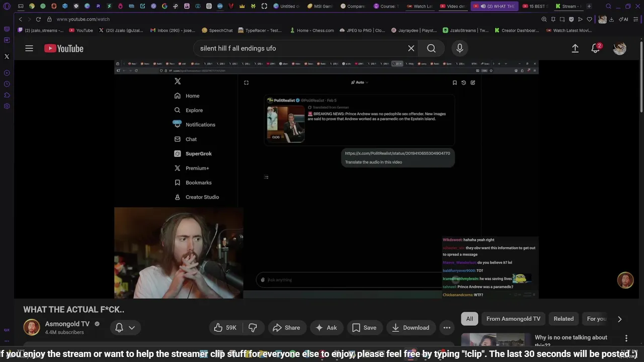Open History clock icon in Opera sidebar
644x362 pixels.
pyautogui.click(x=7, y=84)
